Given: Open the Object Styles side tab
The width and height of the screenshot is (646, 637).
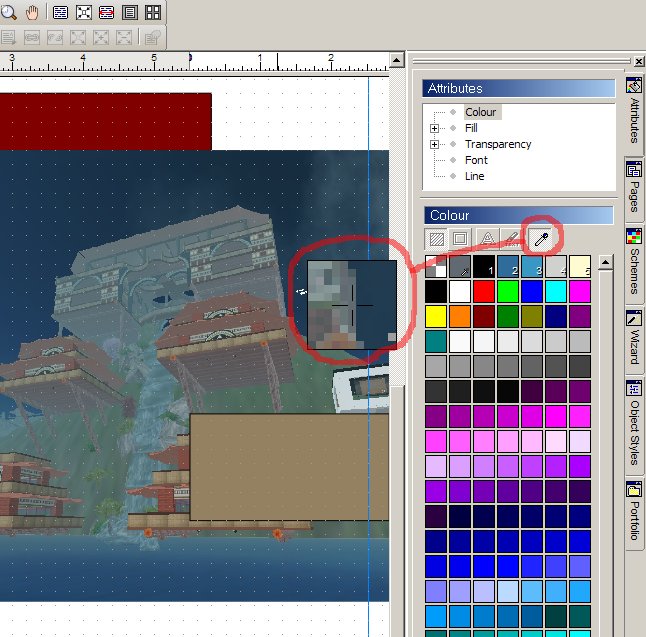Looking at the screenshot, I should tap(634, 424).
